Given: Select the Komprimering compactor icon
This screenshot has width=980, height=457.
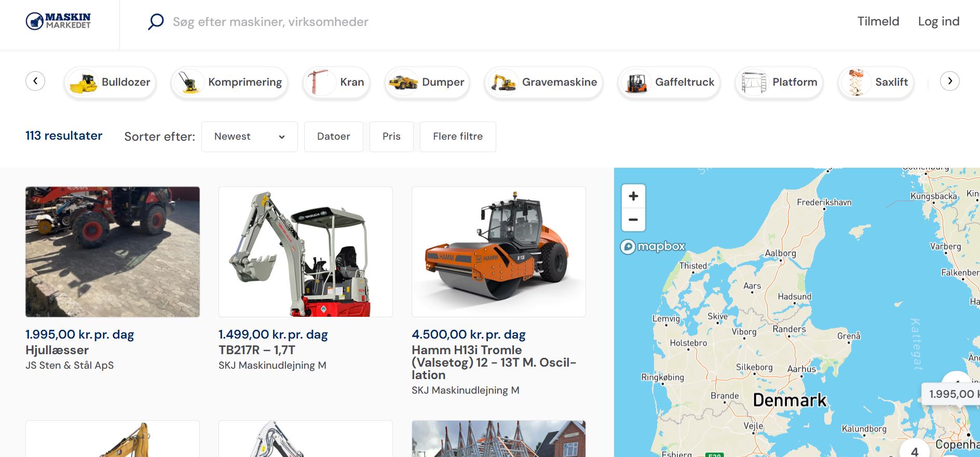Looking at the screenshot, I should pos(189,83).
